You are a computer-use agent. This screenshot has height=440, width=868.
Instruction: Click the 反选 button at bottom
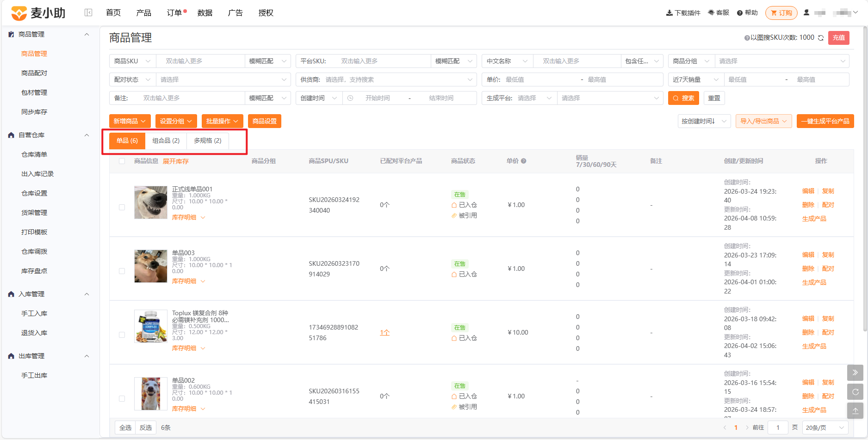click(x=146, y=428)
